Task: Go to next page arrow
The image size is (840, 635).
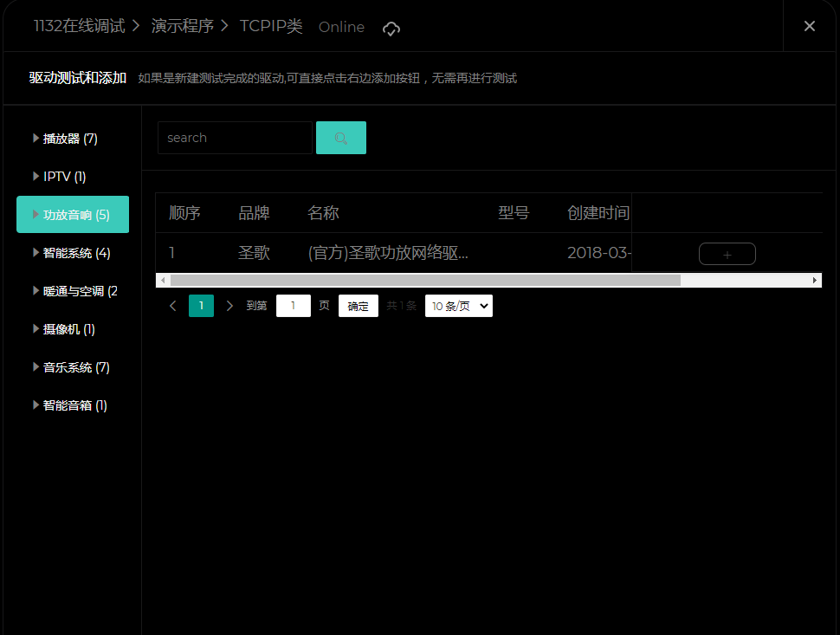Action: point(229,306)
